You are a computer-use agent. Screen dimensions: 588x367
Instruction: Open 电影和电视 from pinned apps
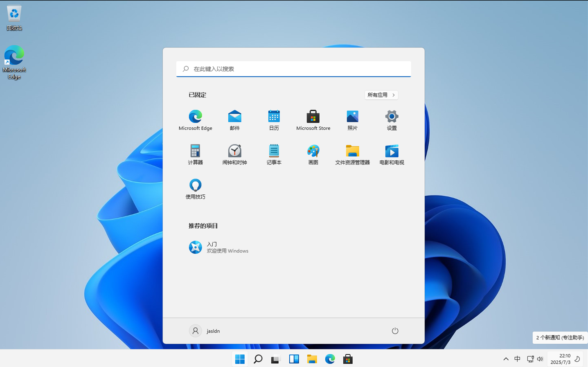[x=392, y=154]
